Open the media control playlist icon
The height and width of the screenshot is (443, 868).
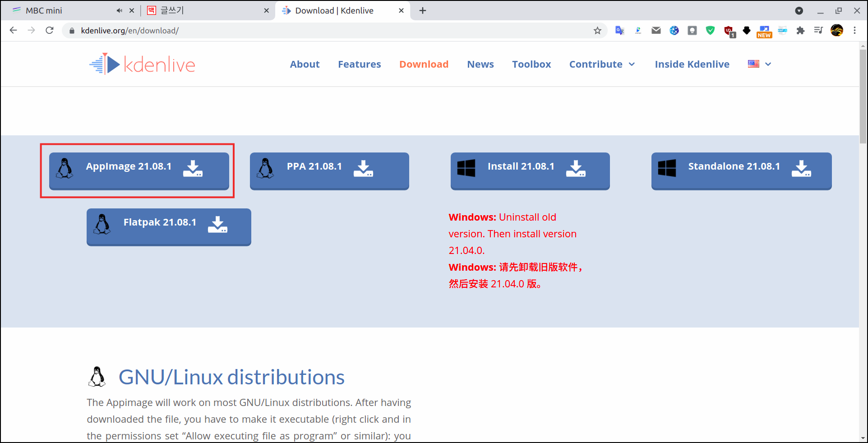coord(818,30)
